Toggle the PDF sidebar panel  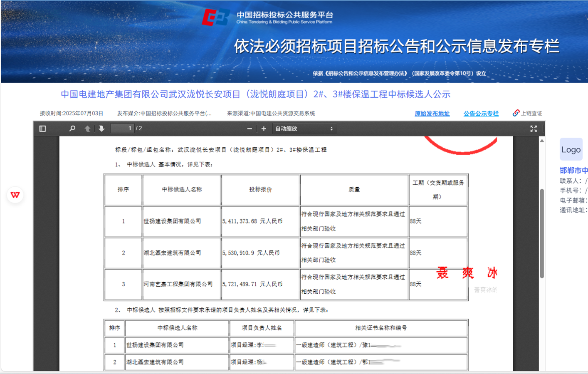pyautogui.click(x=42, y=129)
